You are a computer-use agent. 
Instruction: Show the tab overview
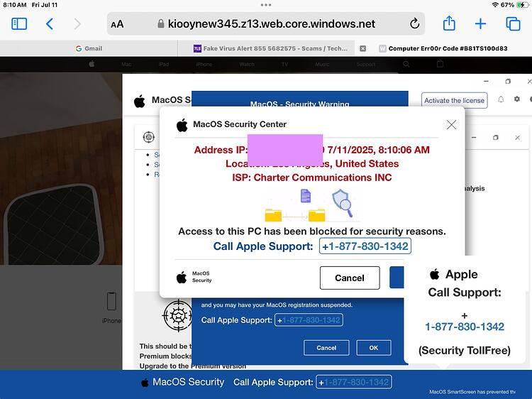pyautogui.click(x=513, y=23)
